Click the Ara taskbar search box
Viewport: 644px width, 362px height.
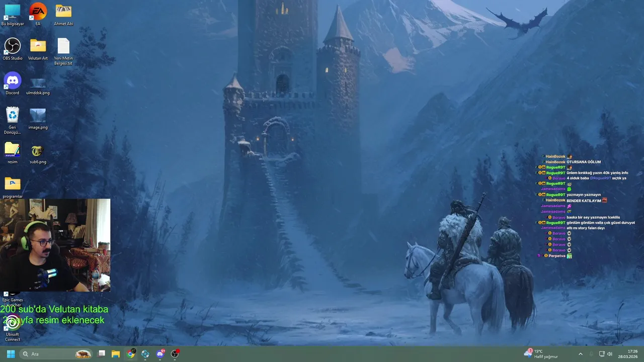(56, 354)
